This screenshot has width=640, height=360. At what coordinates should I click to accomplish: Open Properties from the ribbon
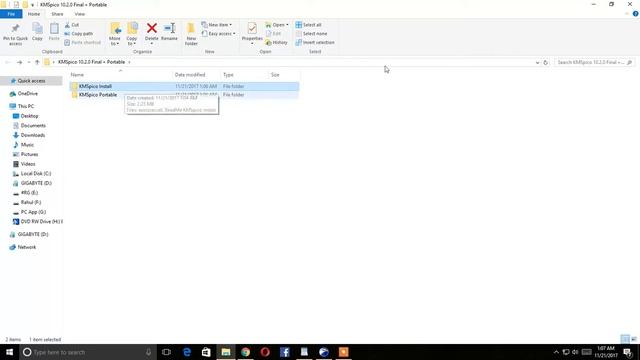pyautogui.click(x=252, y=33)
